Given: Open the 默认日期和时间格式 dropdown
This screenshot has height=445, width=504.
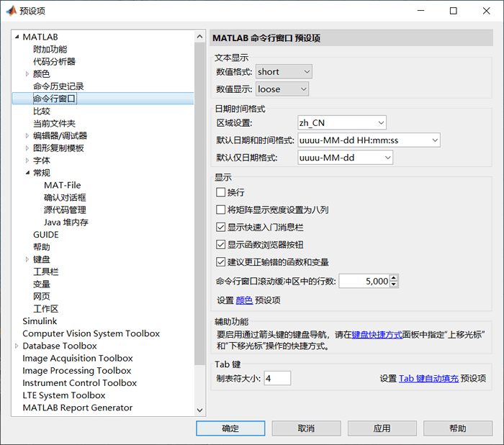Looking at the screenshot, I should pos(369,140).
